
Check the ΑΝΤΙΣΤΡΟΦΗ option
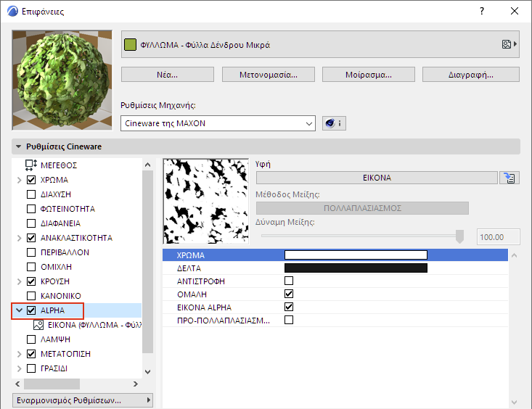click(289, 281)
